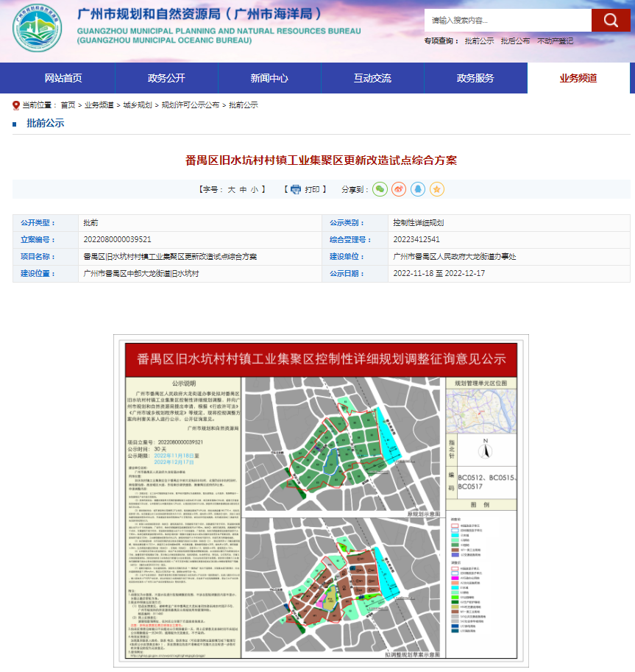Open the 互动交流 navigation menu
635x672 pixels.
[373, 78]
